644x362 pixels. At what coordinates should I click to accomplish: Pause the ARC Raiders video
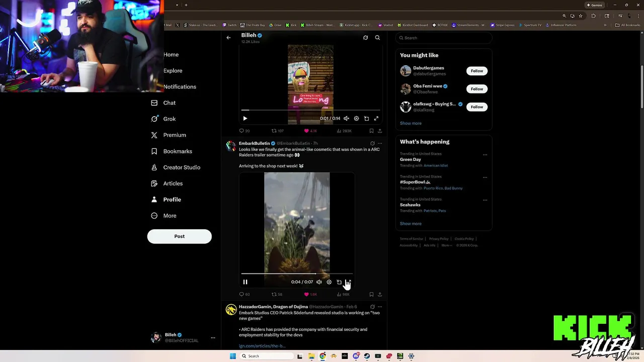tap(245, 282)
